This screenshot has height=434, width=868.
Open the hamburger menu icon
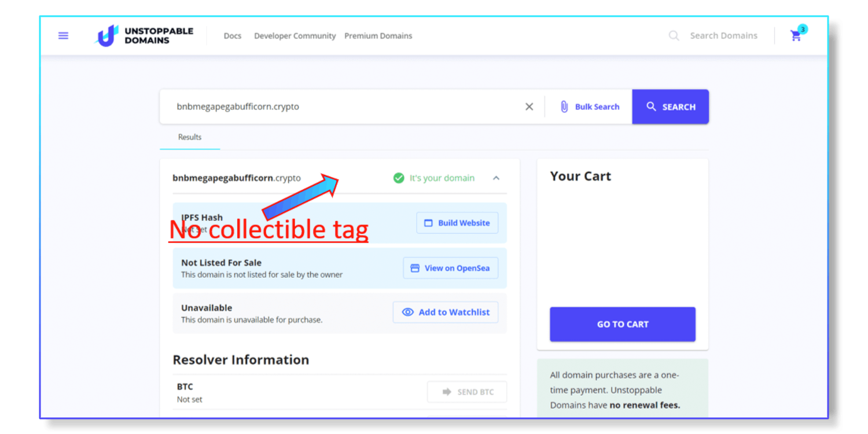tap(64, 36)
